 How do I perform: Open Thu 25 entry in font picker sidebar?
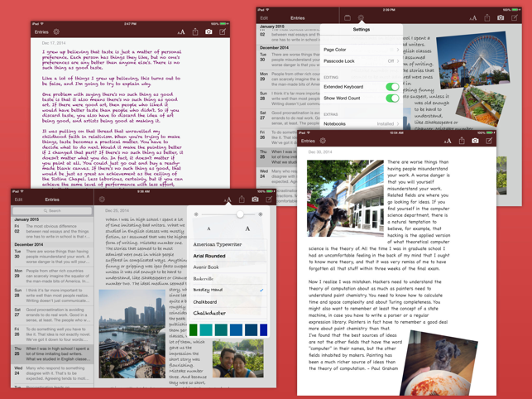pyautogui.click(x=52, y=353)
